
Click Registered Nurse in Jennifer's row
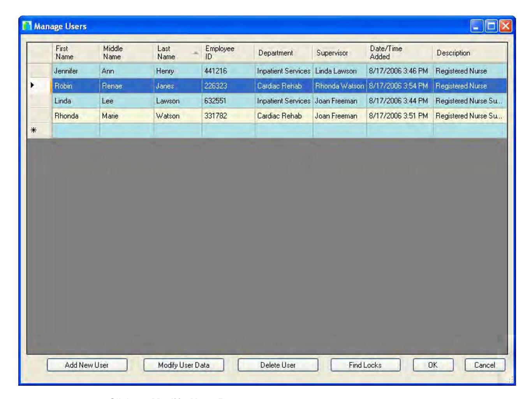(470, 71)
